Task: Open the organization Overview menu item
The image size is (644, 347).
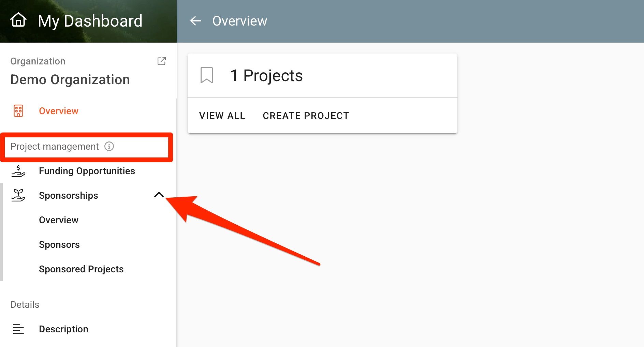Action: point(59,111)
